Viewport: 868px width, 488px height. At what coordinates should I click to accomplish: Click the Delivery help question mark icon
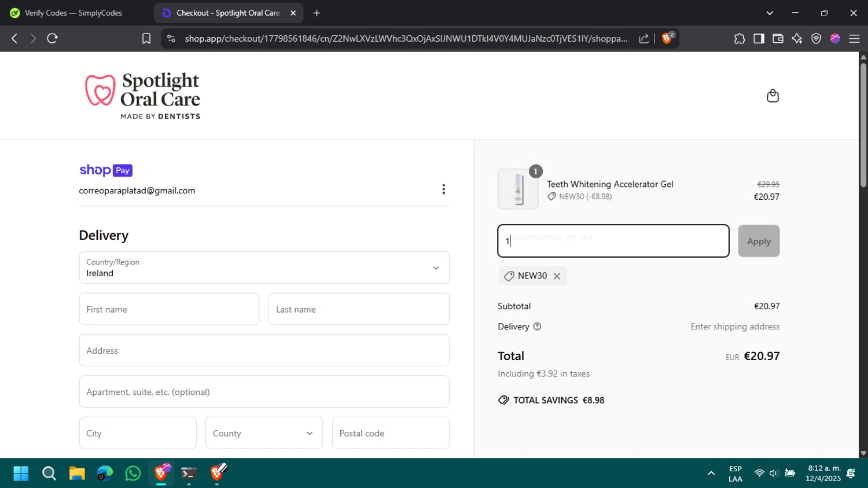[537, 326]
